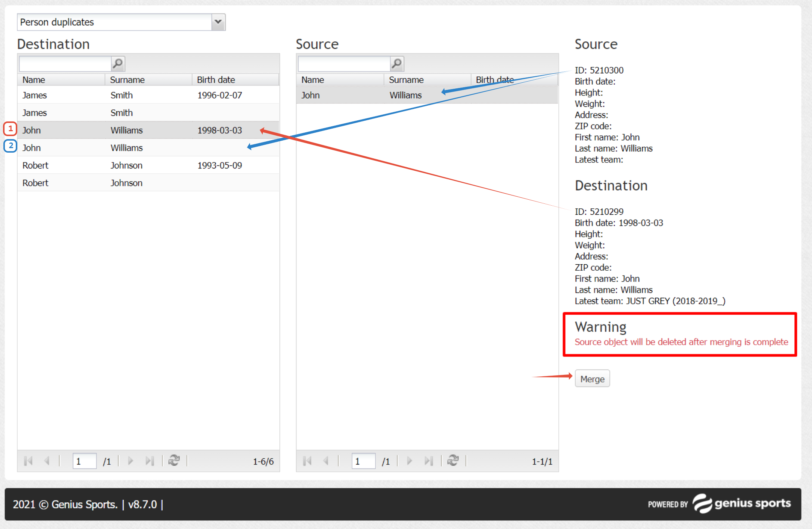Go to last page in Destination pager
This screenshot has height=529, width=812.
tap(150, 461)
